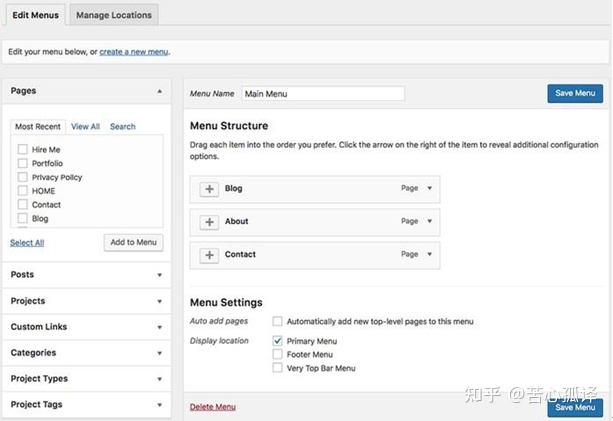Viewport: 613px width, 421px height.
Task: Collapse the Pages panel arrow
Action: click(x=160, y=91)
